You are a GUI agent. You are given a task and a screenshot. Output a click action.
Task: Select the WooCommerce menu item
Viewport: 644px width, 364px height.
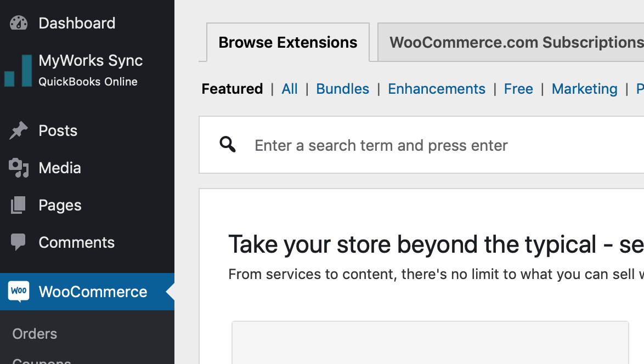click(87, 292)
